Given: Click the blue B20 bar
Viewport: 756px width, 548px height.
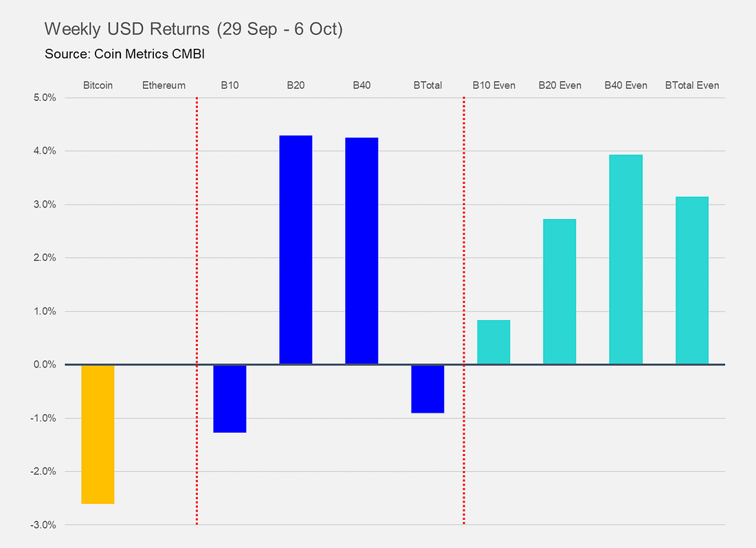Looking at the screenshot, I should coord(296,250).
